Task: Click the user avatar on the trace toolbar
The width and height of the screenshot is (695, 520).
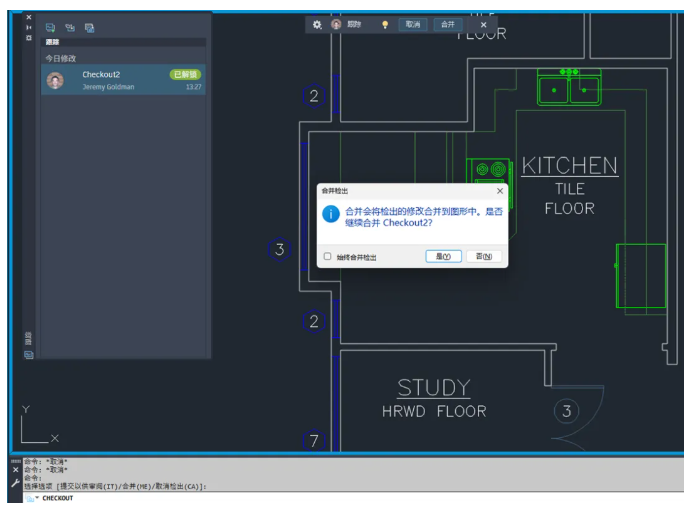Action: coord(336,24)
